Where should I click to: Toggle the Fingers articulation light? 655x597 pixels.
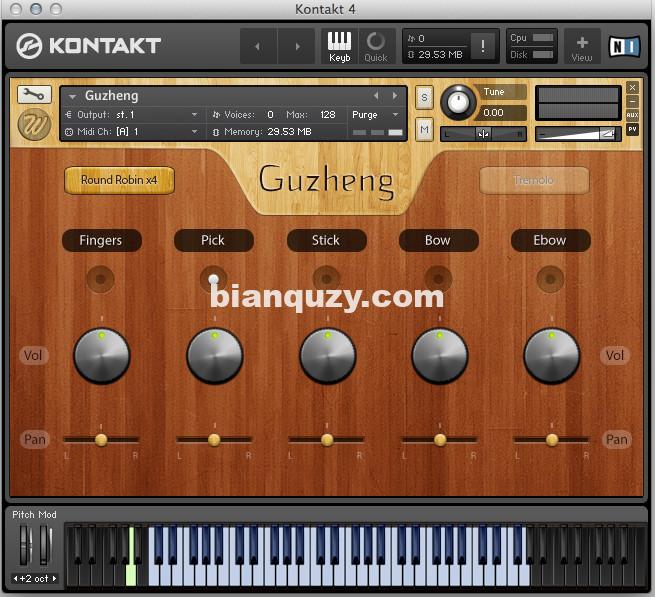click(x=100, y=279)
